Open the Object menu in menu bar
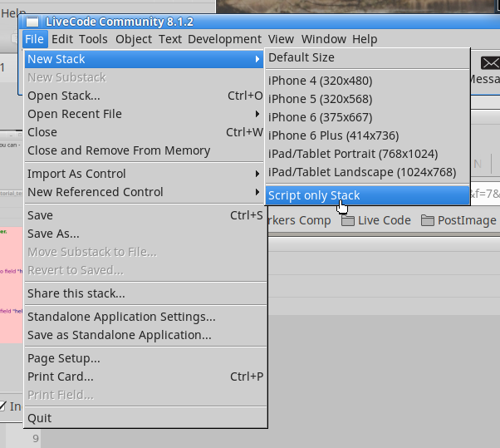 pos(134,39)
